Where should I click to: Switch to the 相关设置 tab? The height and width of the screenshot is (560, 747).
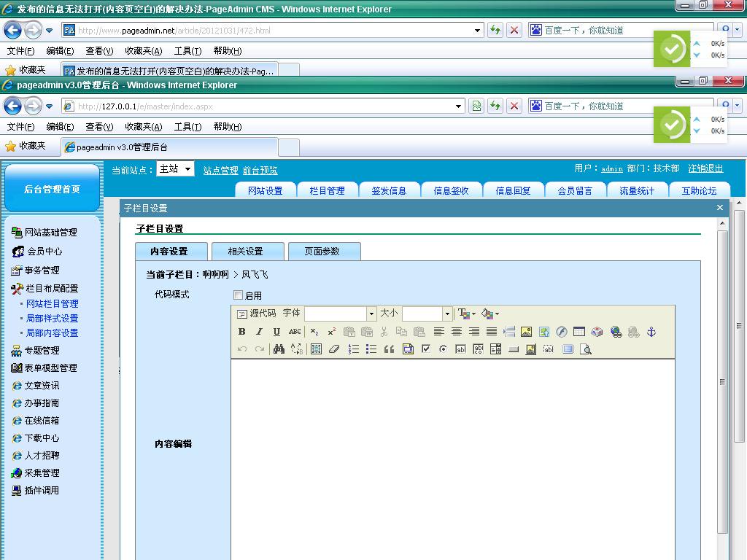[245, 252]
